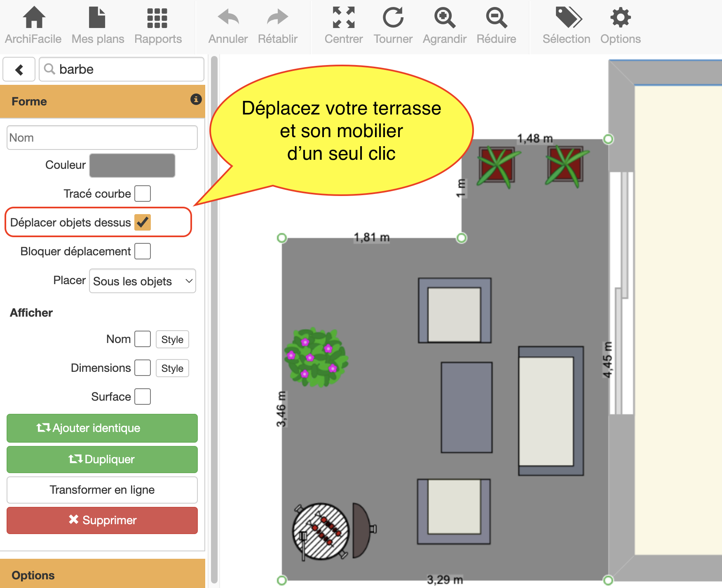Image resolution: width=722 pixels, height=588 pixels.
Task: Expand the Options panel header
Action: pyautogui.click(x=102, y=575)
